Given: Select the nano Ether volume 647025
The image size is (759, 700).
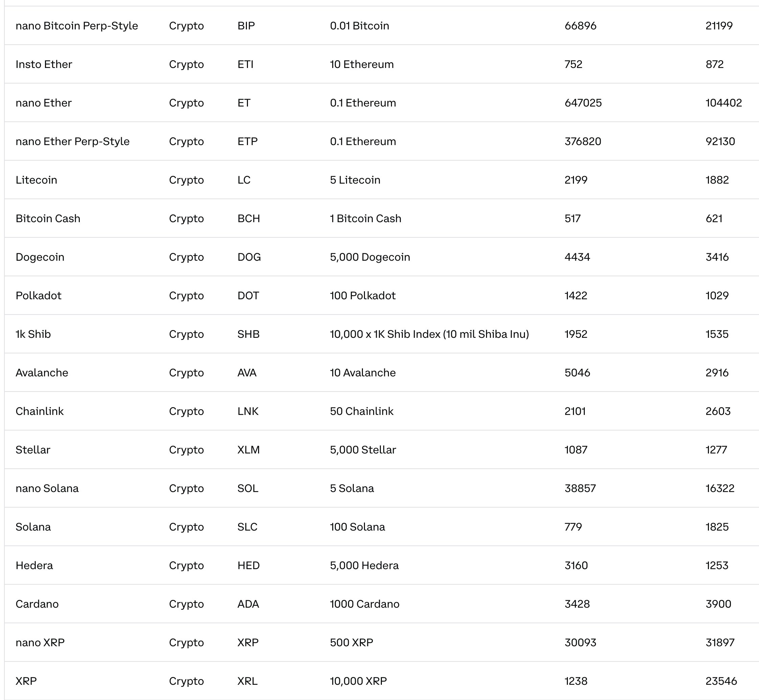Looking at the screenshot, I should [583, 103].
